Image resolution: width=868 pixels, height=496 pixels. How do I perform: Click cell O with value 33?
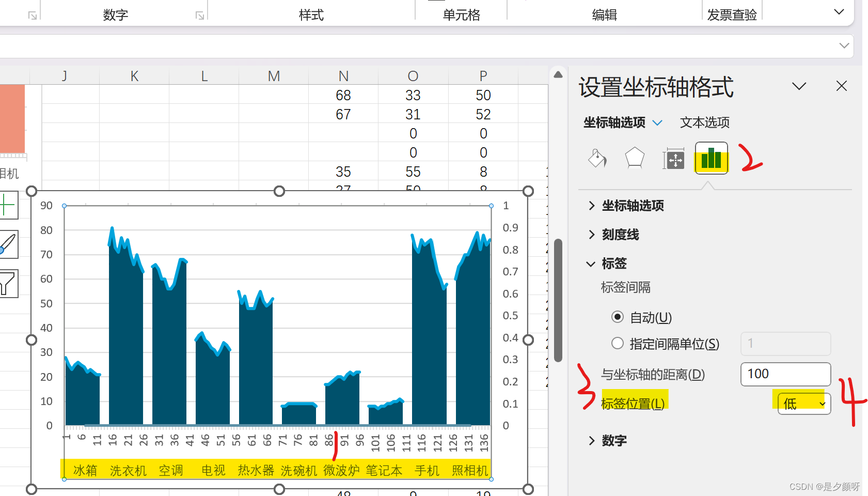point(413,95)
